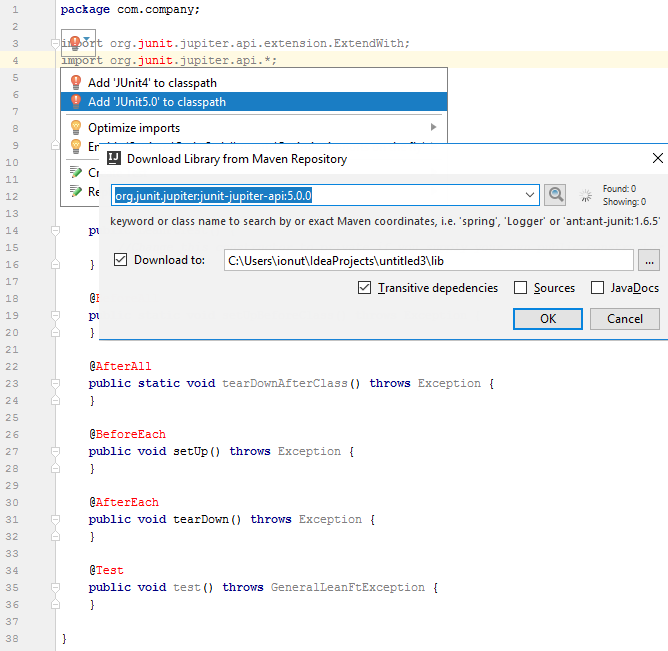Enable the Sources checkbox
Viewport: 668px width, 651px height.
(x=520, y=288)
